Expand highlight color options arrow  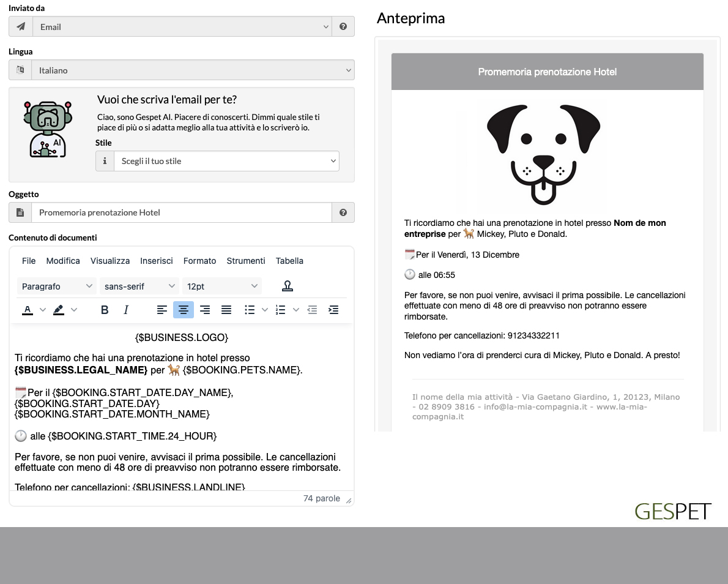click(x=74, y=309)
